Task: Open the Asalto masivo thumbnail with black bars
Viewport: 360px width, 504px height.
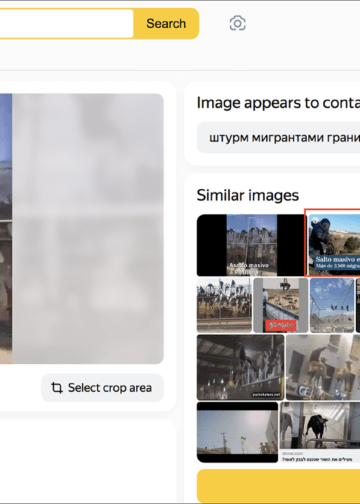Action: coord(250,245)
